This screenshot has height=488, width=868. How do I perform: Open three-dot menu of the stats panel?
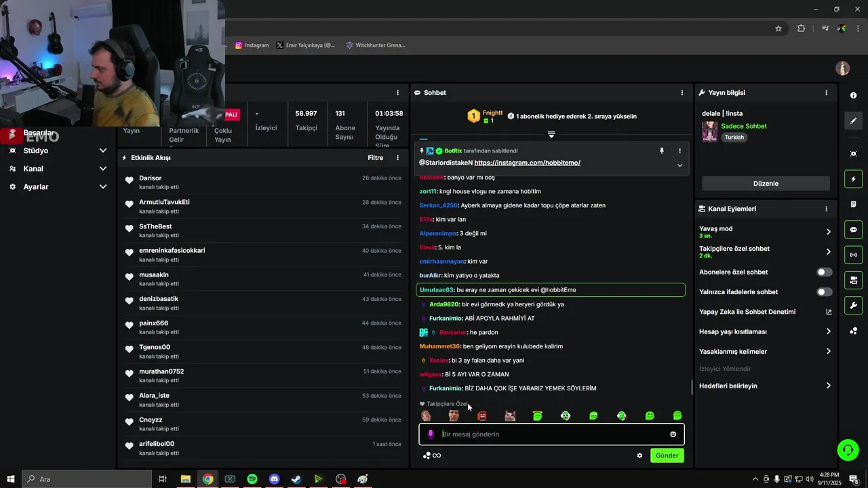[398, 92]
